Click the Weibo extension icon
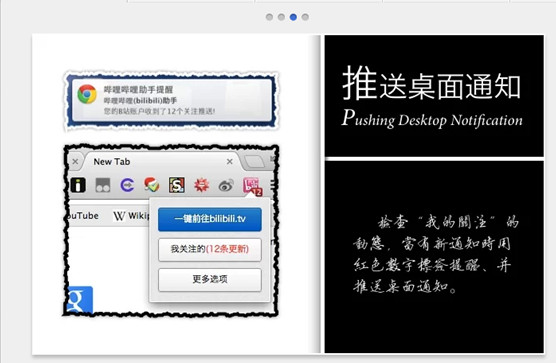This screenshot has width=556, height=363. [x=226, y=185]
